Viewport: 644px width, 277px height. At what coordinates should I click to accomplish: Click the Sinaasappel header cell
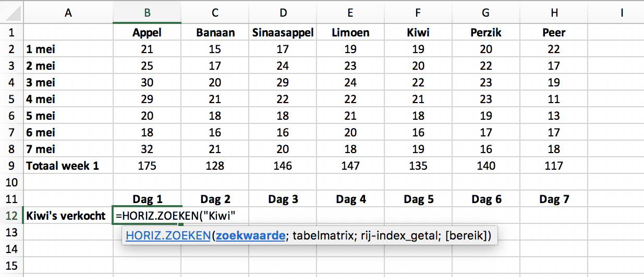pos(283,32)
